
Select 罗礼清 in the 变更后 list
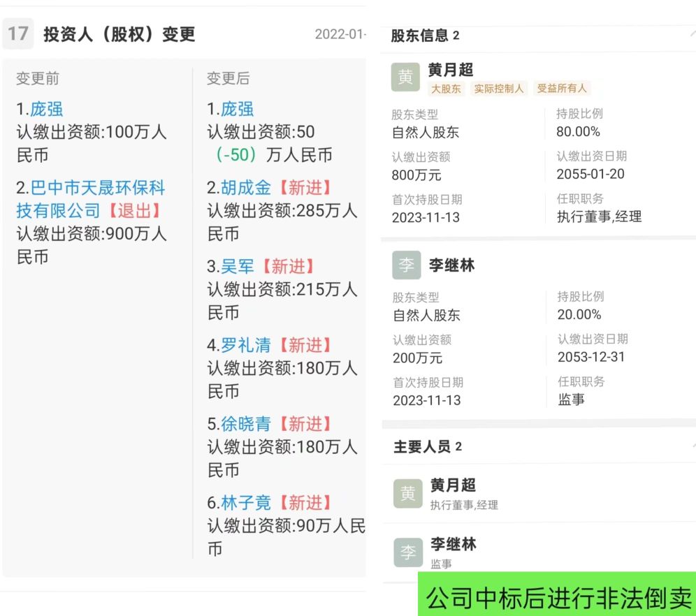pyautogui.click(x=246, y=345)
